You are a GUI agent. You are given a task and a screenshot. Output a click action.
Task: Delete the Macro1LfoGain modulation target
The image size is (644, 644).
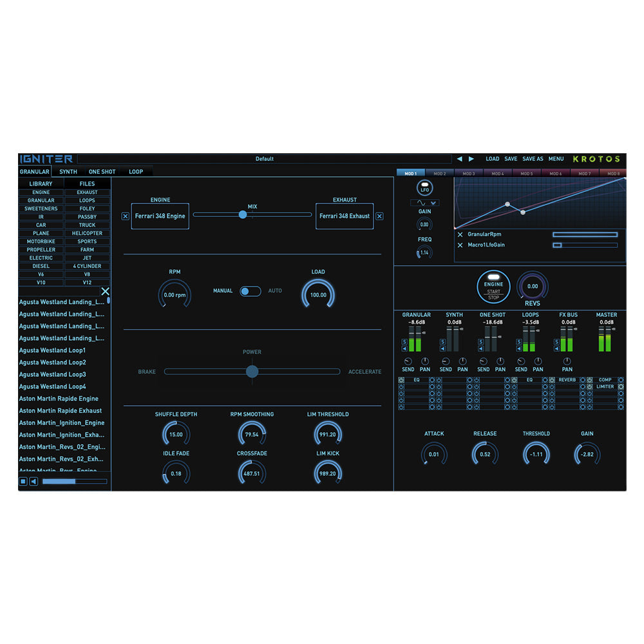point(460,245)
